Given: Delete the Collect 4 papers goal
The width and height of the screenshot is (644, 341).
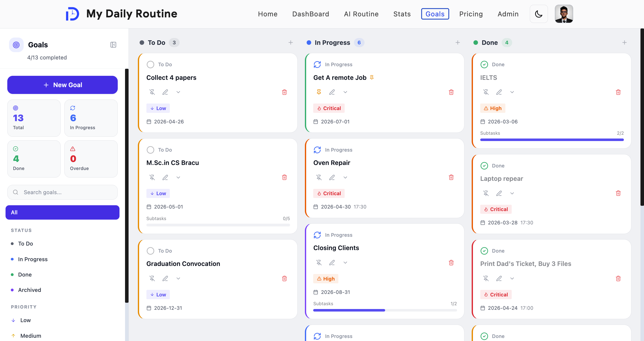Looking at the screenshot, I should pyautogui.click(x=285, y=92).
